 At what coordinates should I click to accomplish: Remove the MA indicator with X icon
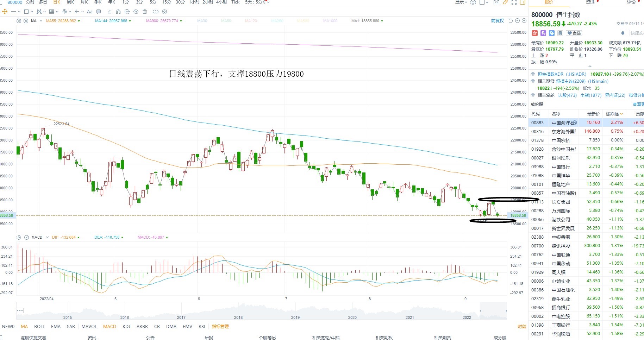tap(26, 21)
